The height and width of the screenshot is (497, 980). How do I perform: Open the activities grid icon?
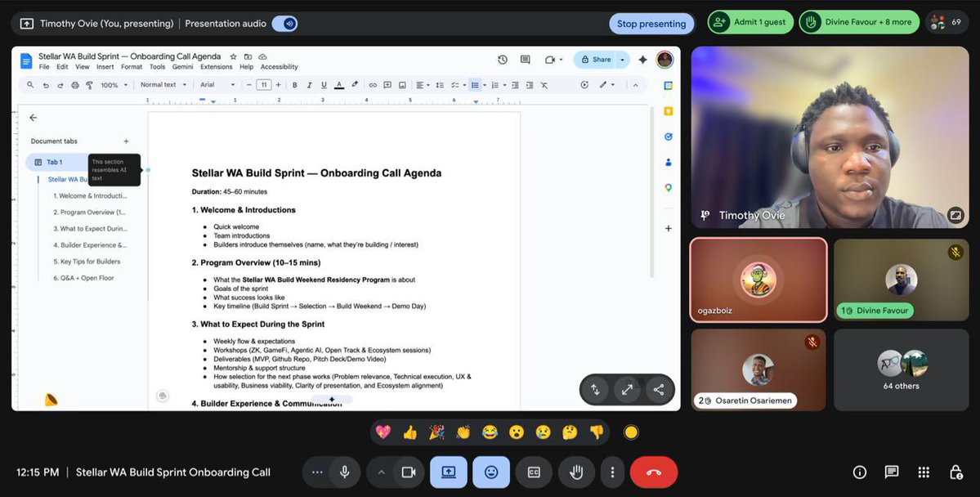[x=924, y=472]
